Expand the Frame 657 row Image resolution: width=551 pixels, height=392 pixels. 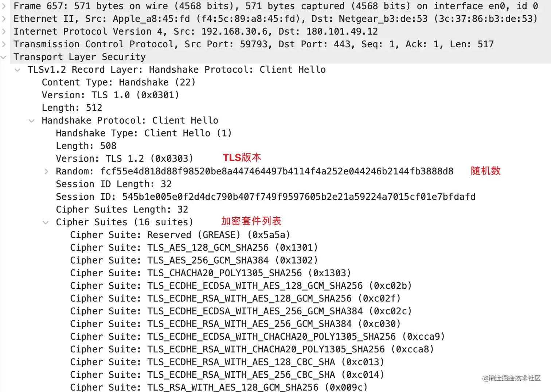coord(4,6)
